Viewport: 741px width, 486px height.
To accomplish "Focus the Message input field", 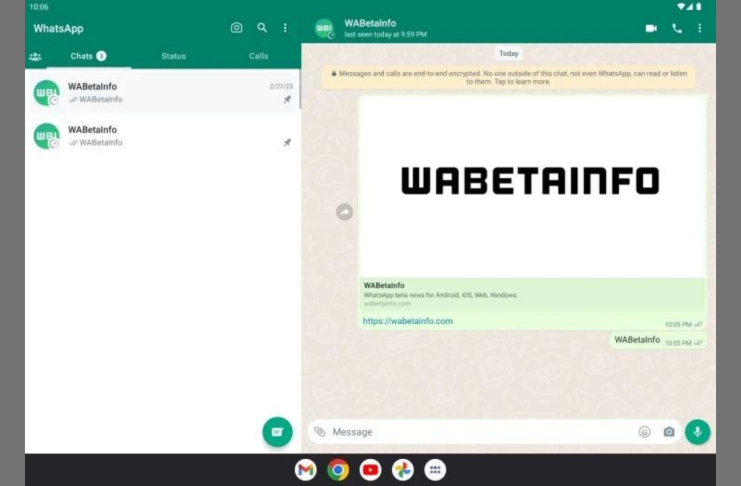I will (482, 432).
